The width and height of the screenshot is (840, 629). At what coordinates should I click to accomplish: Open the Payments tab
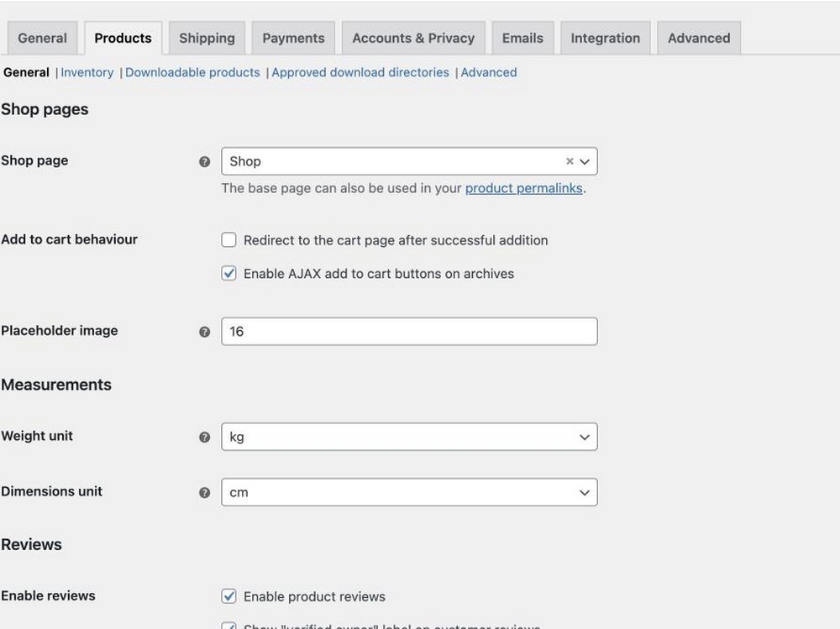[293, 38]
